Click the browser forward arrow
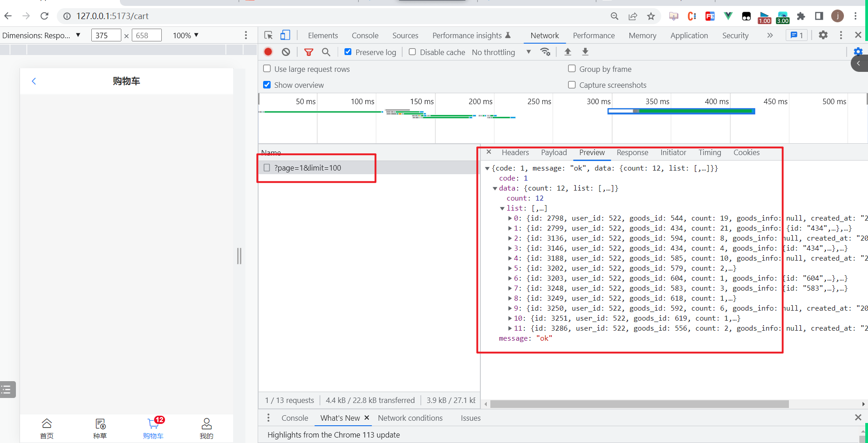868x443 pixels. (x=26, y=16)
